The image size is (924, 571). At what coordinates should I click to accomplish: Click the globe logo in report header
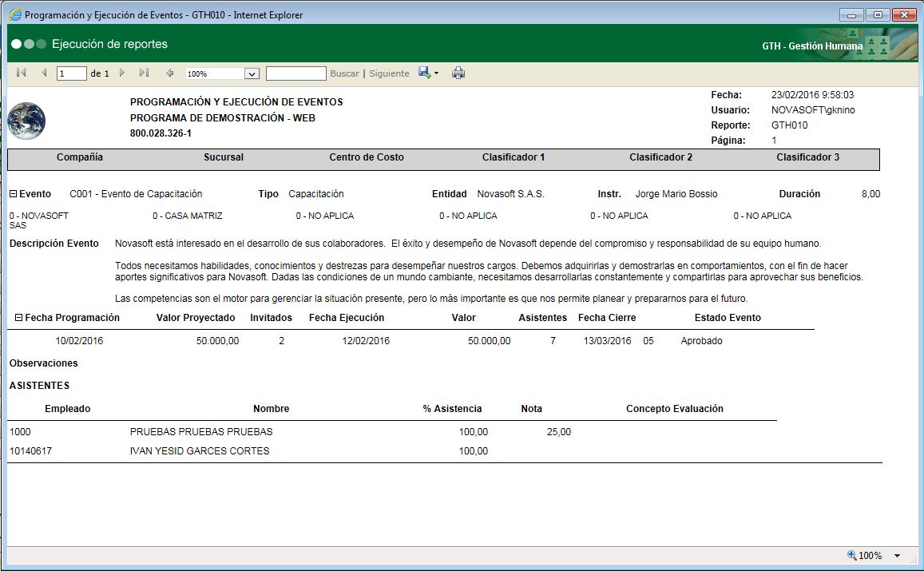pos(26,121)
